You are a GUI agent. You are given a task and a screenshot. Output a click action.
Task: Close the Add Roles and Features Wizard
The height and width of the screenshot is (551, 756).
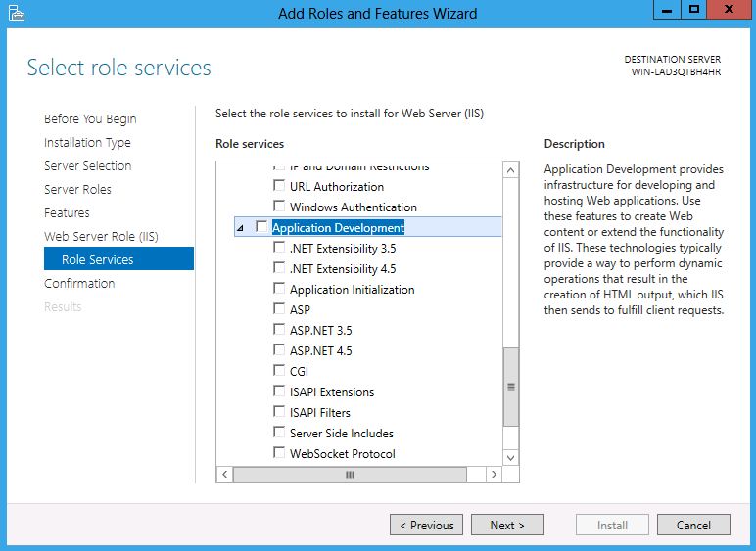pos(729,10)
